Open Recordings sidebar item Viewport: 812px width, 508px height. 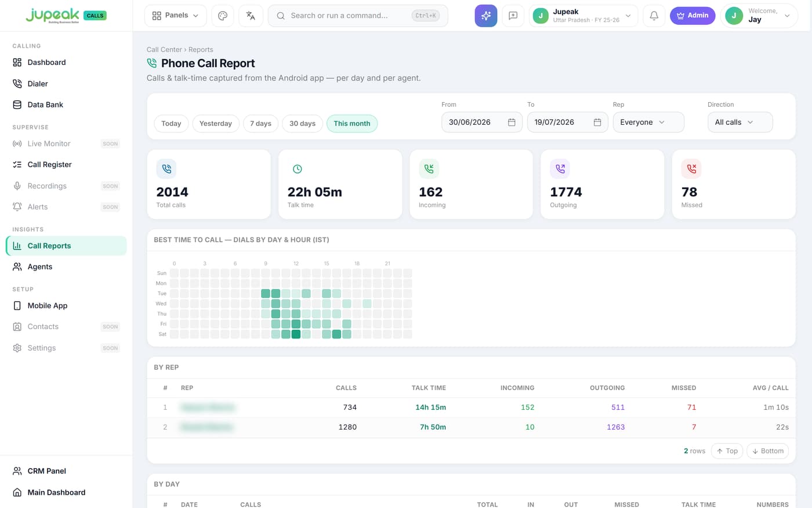click(66, 186)
